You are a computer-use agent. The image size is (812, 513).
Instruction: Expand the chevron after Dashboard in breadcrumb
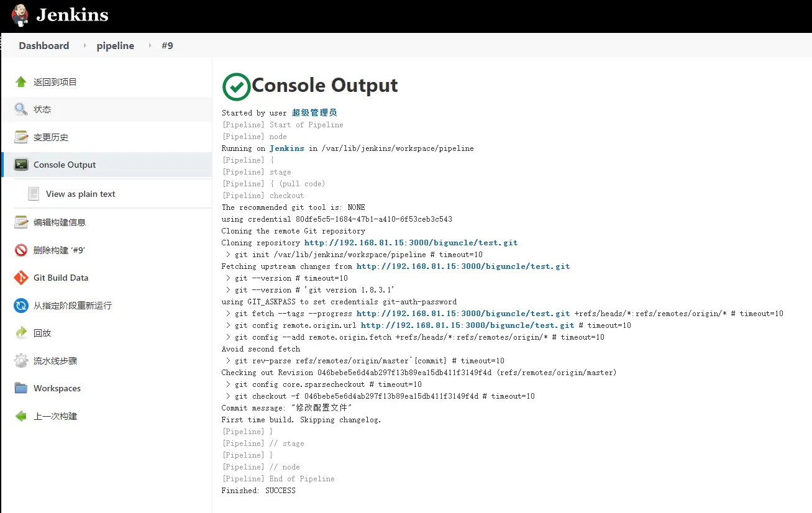(83, 46)
